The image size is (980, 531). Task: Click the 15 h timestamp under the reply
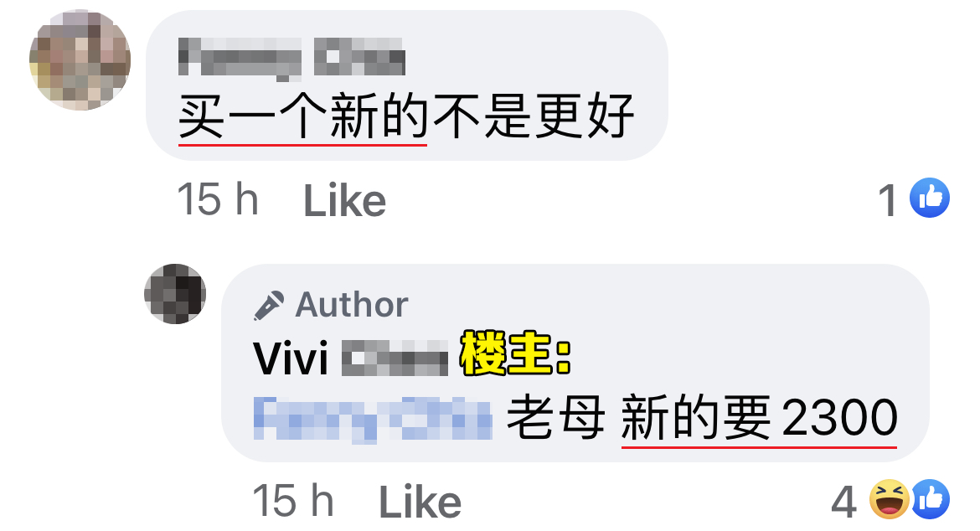pyautogui.click(x=293, y=500)
